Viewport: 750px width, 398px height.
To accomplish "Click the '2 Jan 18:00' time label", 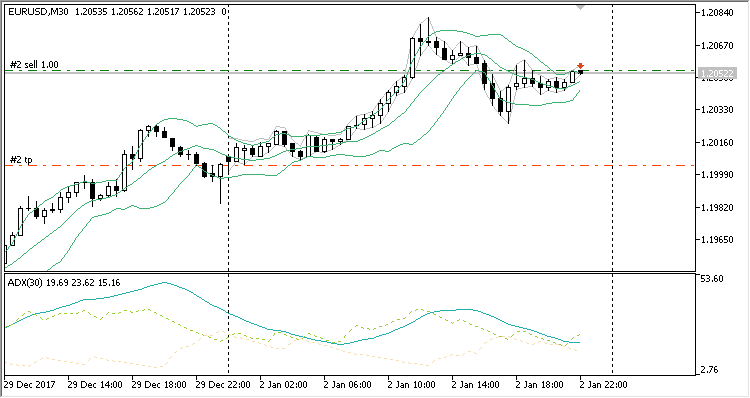I will [x=540, y=385].
